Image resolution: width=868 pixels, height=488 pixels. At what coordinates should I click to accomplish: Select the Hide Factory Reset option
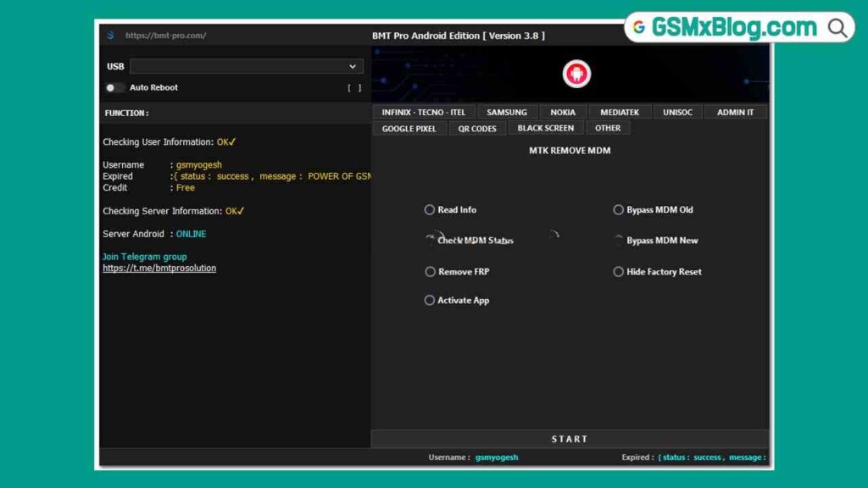pyautogui.click(x=657, y=272)
